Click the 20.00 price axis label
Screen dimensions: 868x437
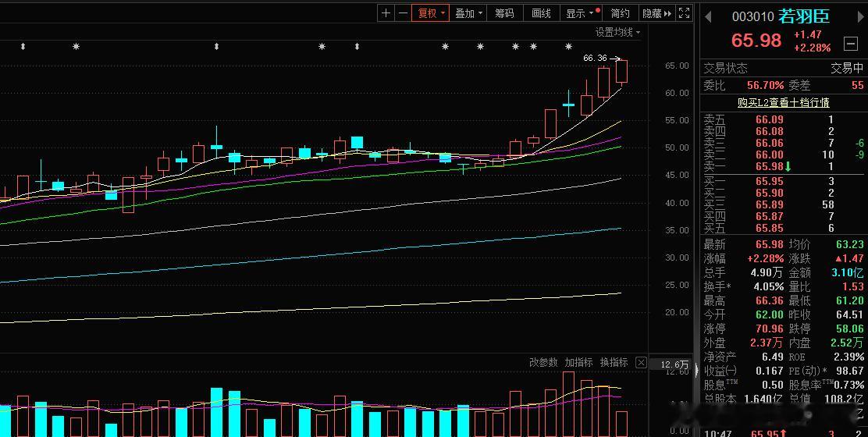pos(677,313)
